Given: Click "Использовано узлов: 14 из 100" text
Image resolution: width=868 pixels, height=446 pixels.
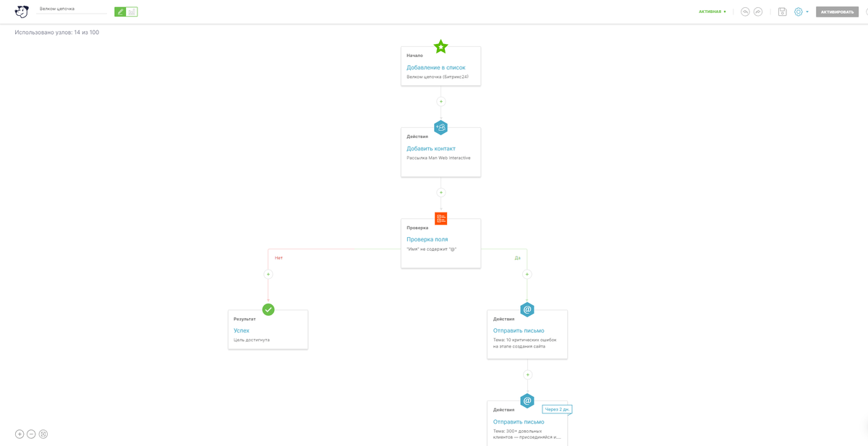Looking at the screenshot, I should pos(57,33).
